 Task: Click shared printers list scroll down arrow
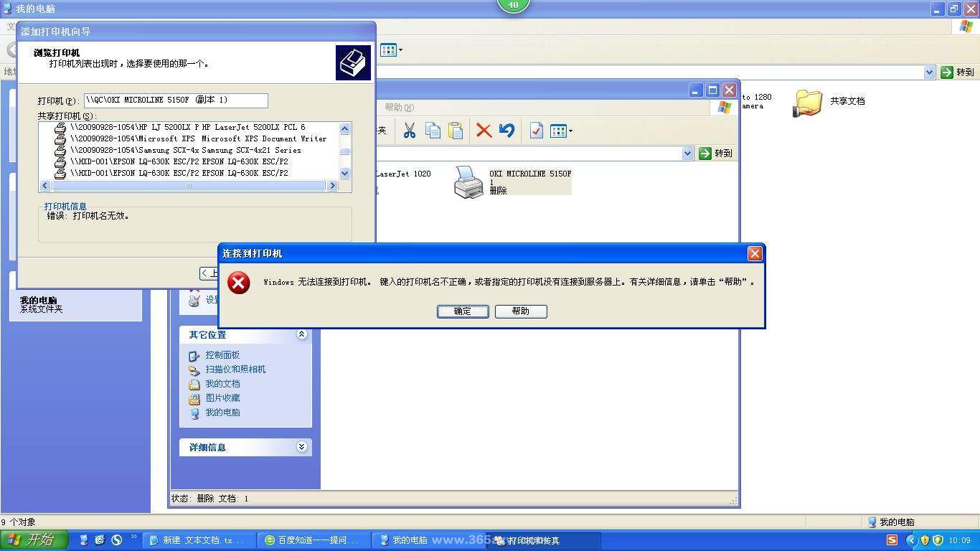345,173
